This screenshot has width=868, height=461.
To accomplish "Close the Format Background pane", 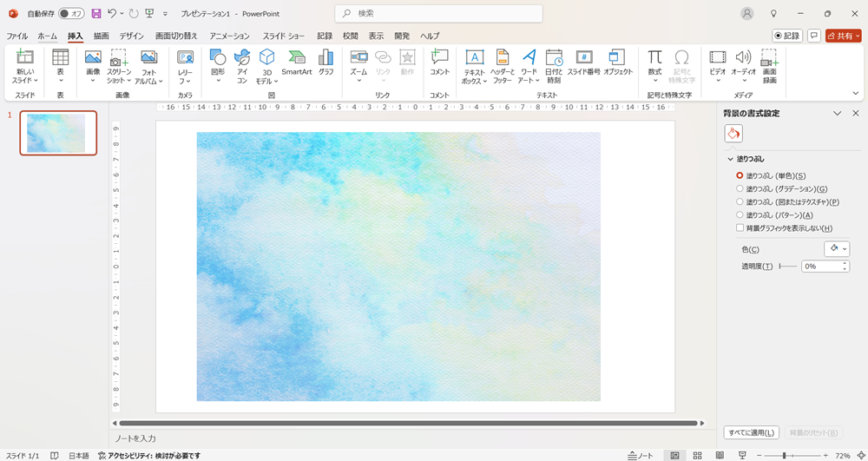I will (x=856, y=114).
